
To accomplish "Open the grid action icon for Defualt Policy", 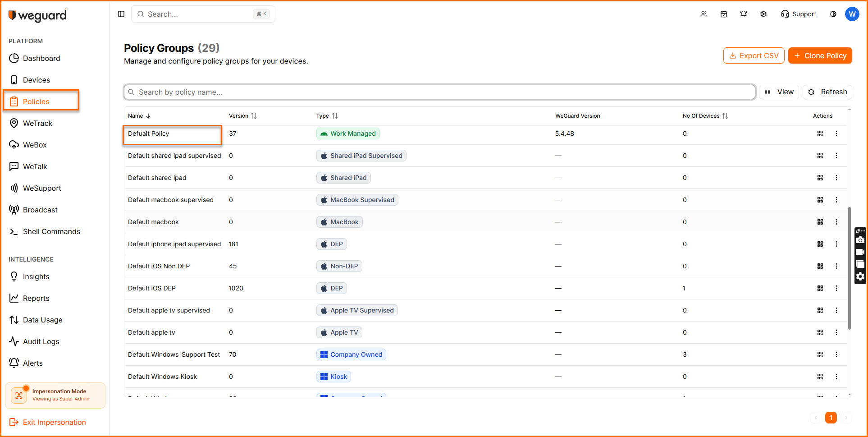I will point(820,133).
